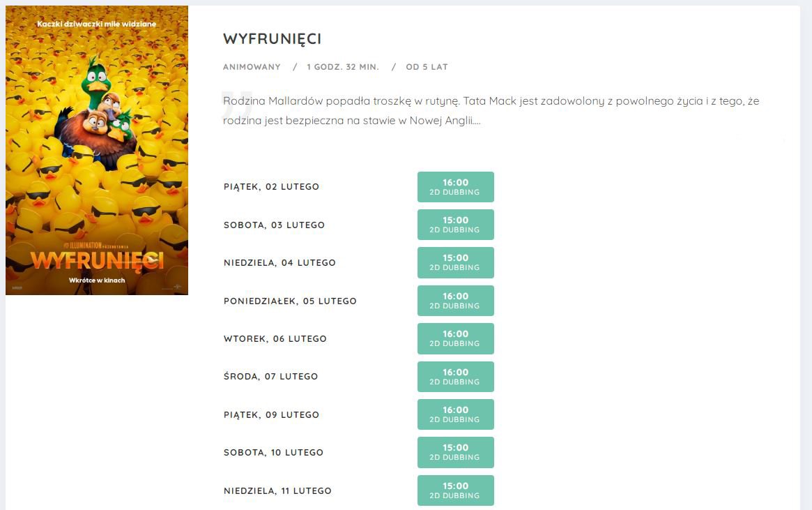Select the 15:00 showing on Niedziela, 11 lutego
Screen dimensions: 812x510
point(456,490)
